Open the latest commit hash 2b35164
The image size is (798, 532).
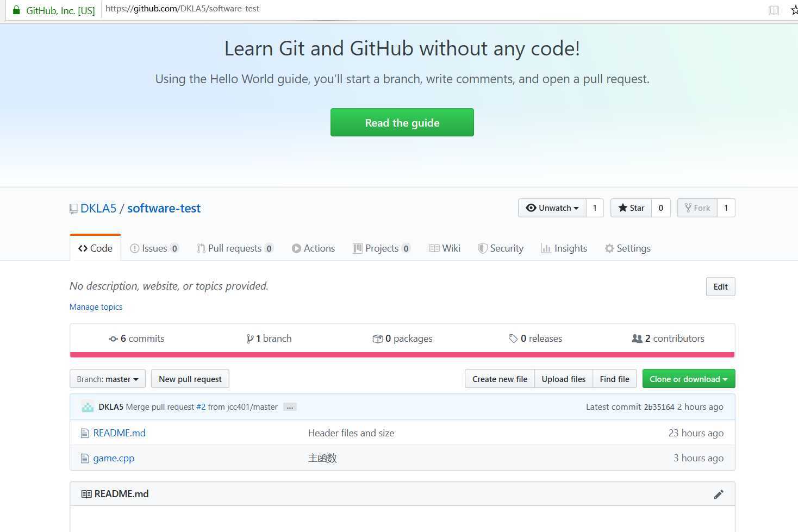[659, 407]
